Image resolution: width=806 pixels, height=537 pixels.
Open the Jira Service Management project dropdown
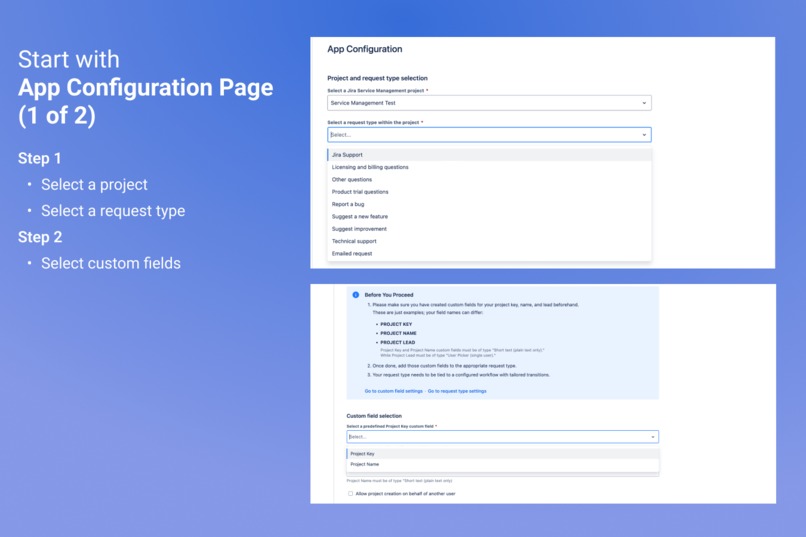[489, 103]
